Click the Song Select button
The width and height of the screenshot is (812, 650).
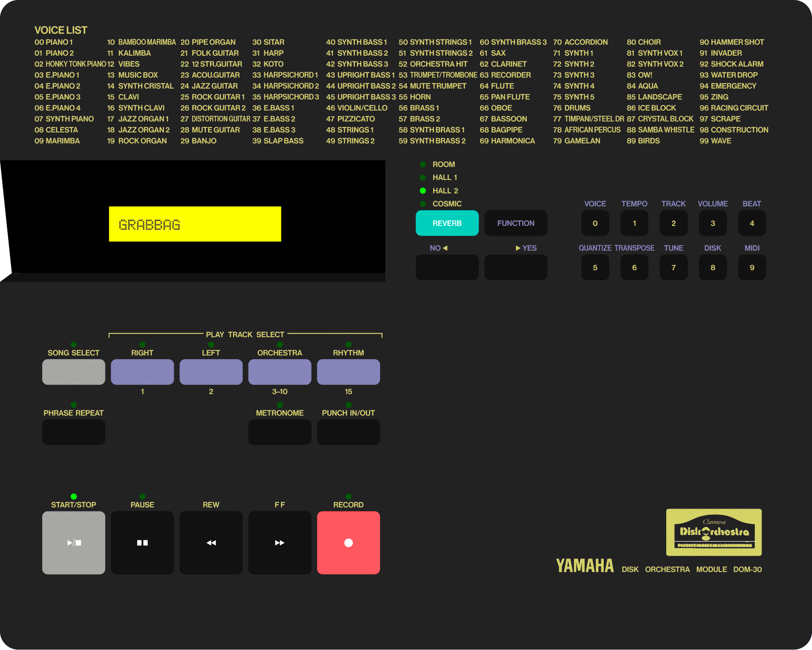73,372
